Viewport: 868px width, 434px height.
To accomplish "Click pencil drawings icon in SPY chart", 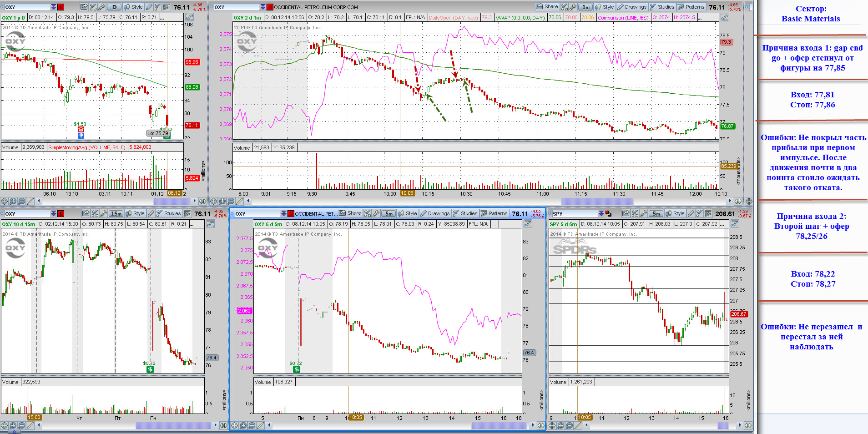I will [691, 213].
